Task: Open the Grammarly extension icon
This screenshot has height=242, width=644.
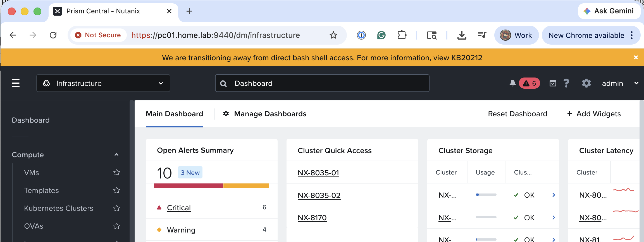Action: (x=381, y=35)
